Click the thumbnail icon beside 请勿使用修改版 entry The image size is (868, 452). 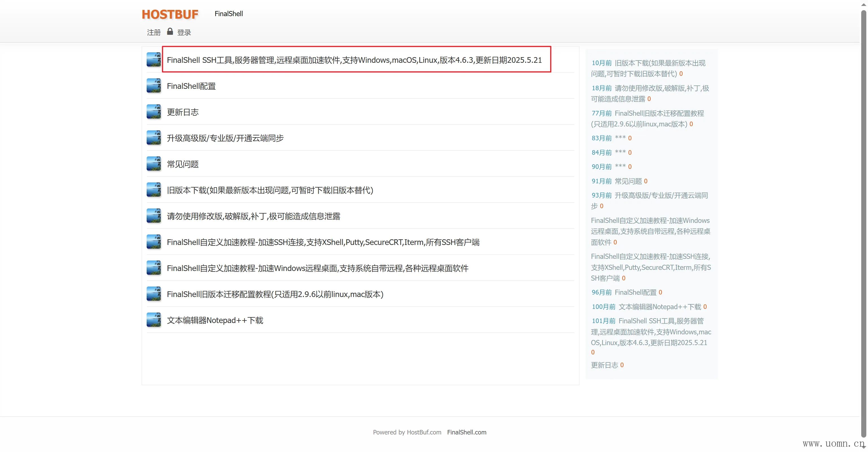pyautogui.click(x=154, y=216)
